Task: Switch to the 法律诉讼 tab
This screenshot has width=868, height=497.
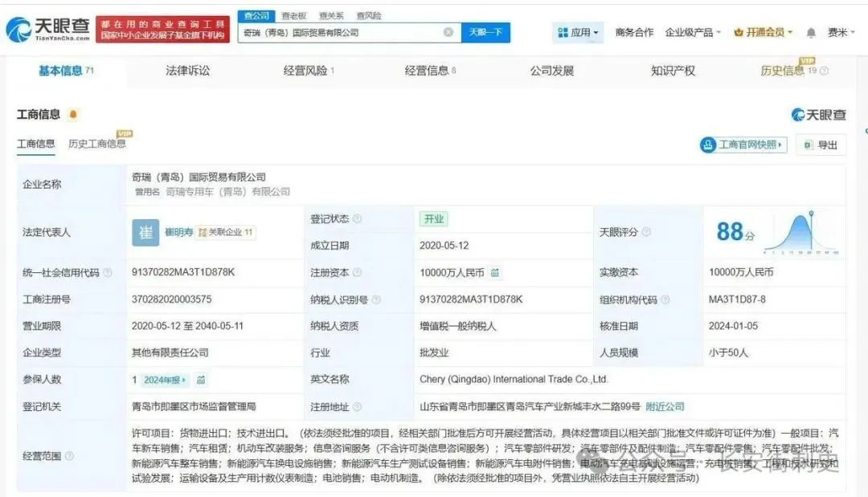Action: click(x=187, y=71)
